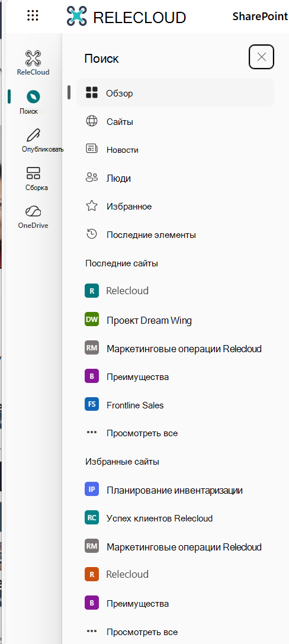The width and height of the screenshot is (289, 644).
Task: Open the OneDrive cloud icon
Action: click(x=33, y=211)
